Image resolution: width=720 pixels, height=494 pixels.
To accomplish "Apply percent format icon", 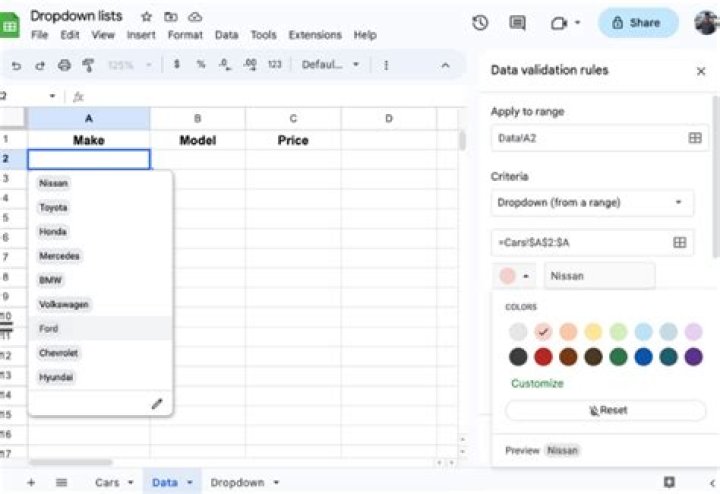I will pyautogui.click(x=201, y=65).
